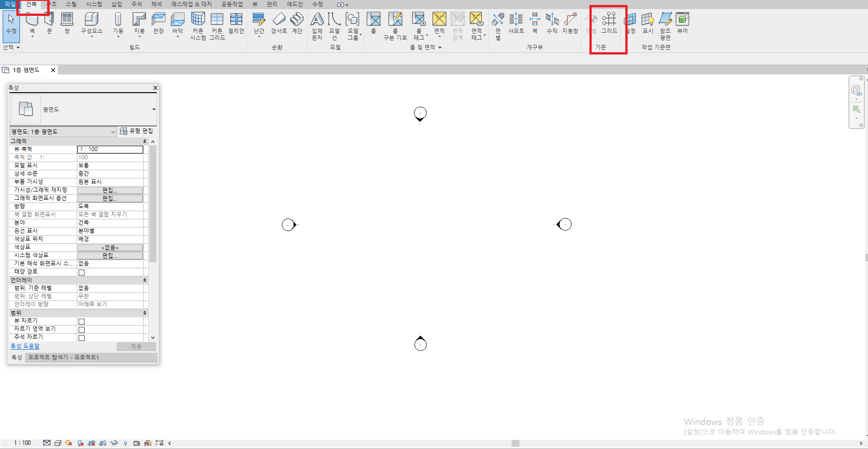Tick the 주석 자르기 checkbox
The width and height of the screenshot is (868, 449).
[x=82, y=338]
